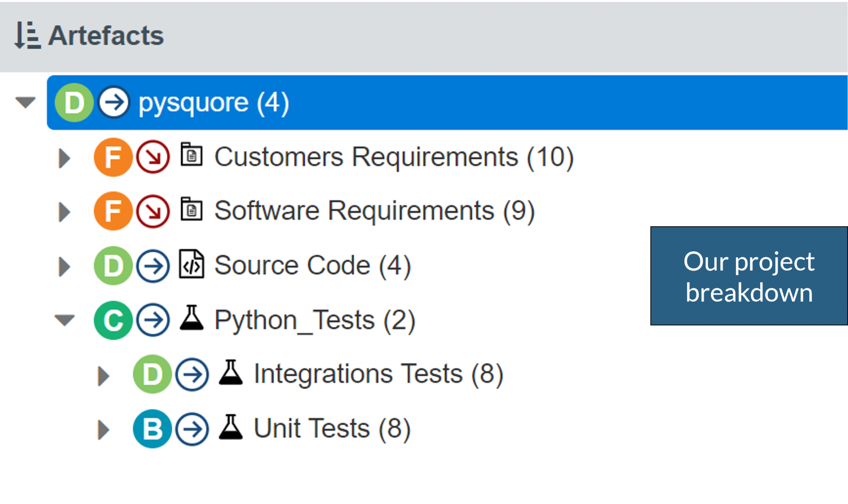Image resolution: width=848 pixels, height=504 pixels.
Task: Select the source code file icon on Source Code
Action: click(x=192, y=265)
